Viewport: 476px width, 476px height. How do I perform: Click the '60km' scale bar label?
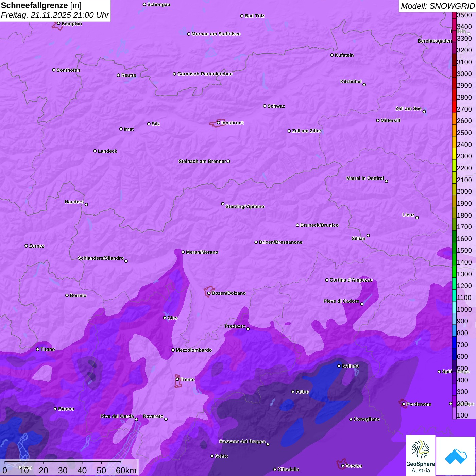point(126,470)
